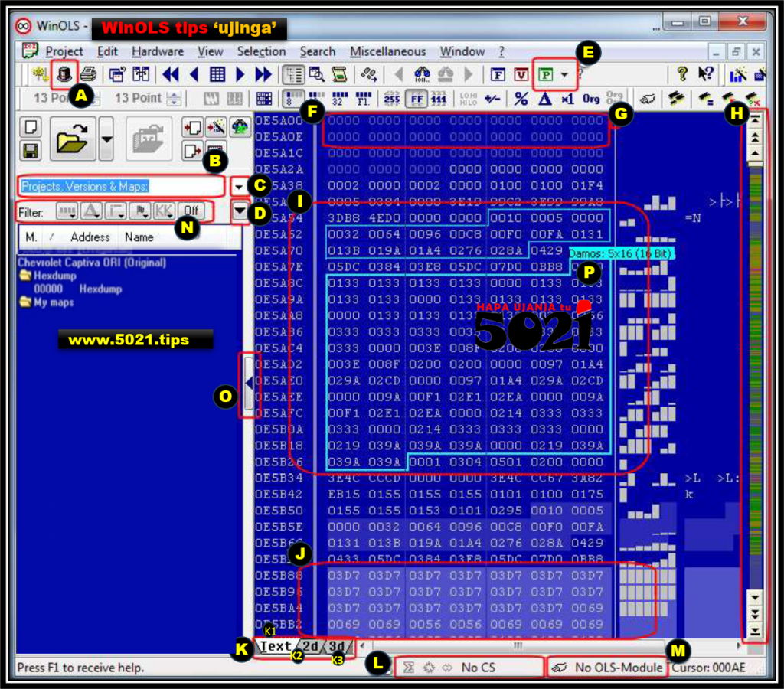Toggle the Org original values view

point(590,98)
